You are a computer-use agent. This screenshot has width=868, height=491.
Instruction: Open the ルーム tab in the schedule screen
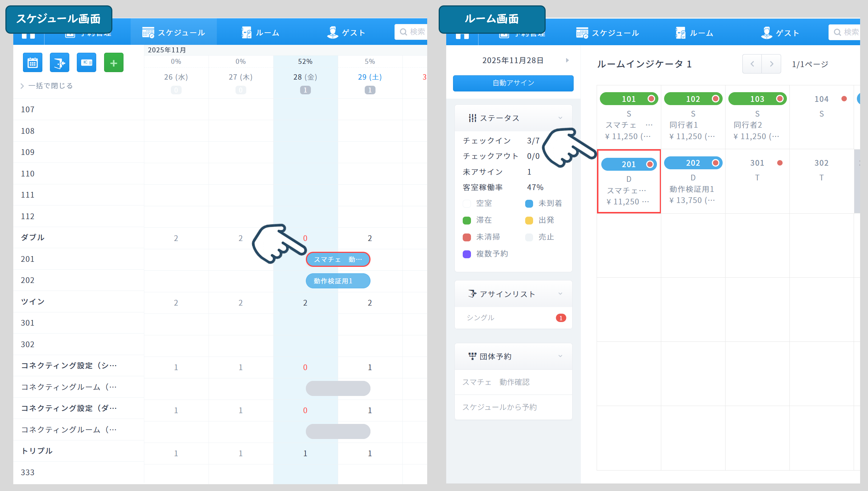261,32
